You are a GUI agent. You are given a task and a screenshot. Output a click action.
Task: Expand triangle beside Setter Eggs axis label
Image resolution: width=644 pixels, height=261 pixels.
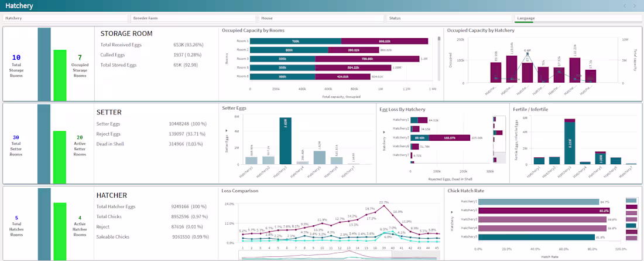[x=227, y=130]
